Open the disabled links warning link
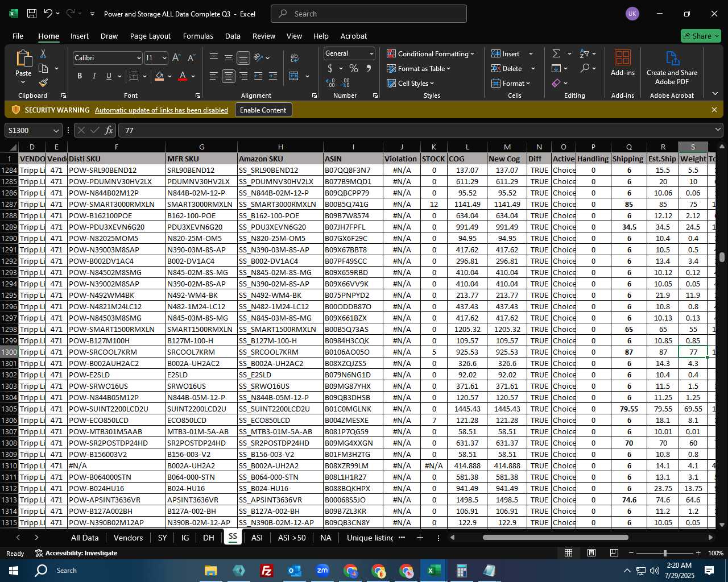Viewport: 728px width, 582px height. click(x=162, y=110)
